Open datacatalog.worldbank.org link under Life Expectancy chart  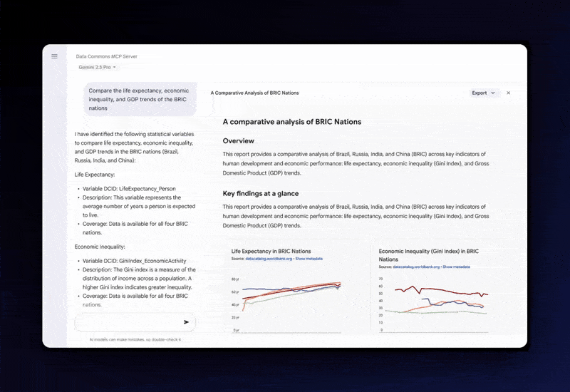click(268, 259)
